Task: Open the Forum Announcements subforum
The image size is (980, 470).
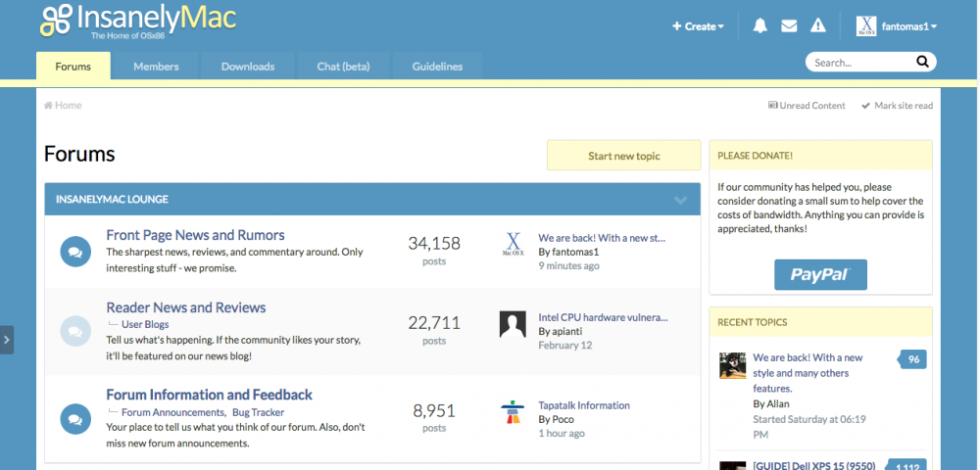Action: (173, 412)
